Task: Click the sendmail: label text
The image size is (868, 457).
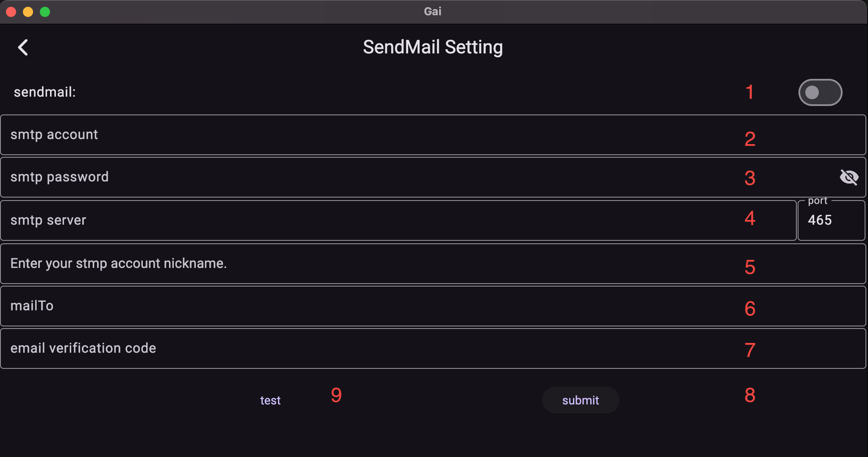Action: (x=45, y=92)
